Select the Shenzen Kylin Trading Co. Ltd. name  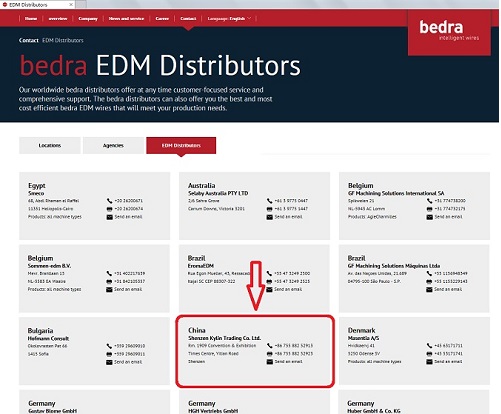[x=224, y=338]
